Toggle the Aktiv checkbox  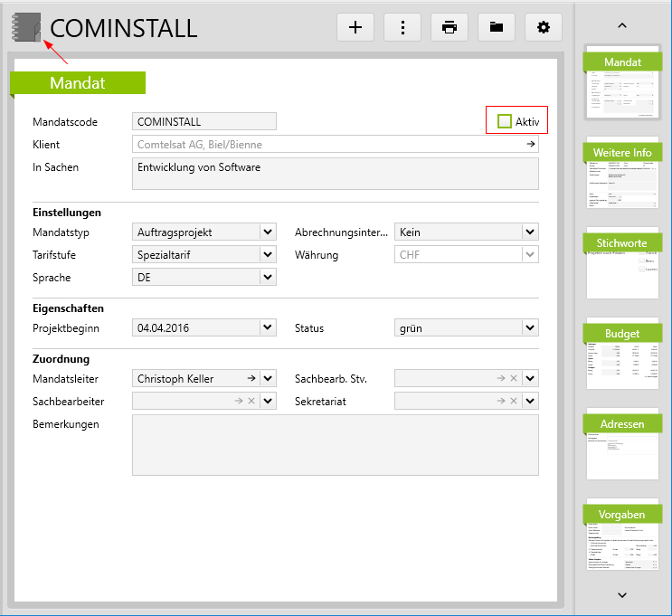point(505,121)
